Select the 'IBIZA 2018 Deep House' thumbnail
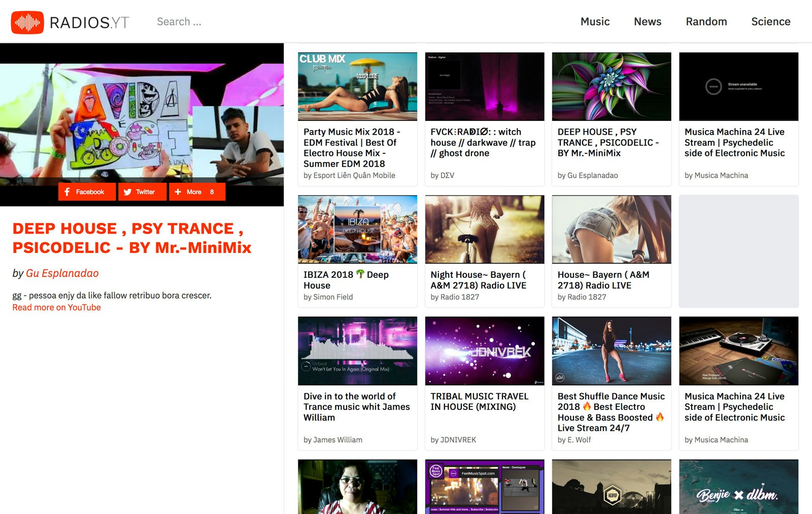This screenshot has width=812, height=514. [x=357, y=229]
